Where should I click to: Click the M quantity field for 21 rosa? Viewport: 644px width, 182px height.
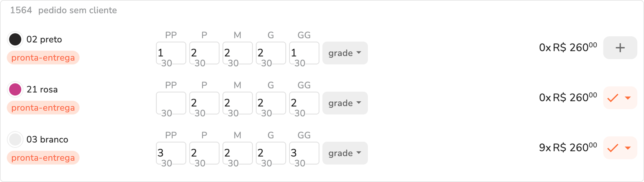[x=237, y=103]
